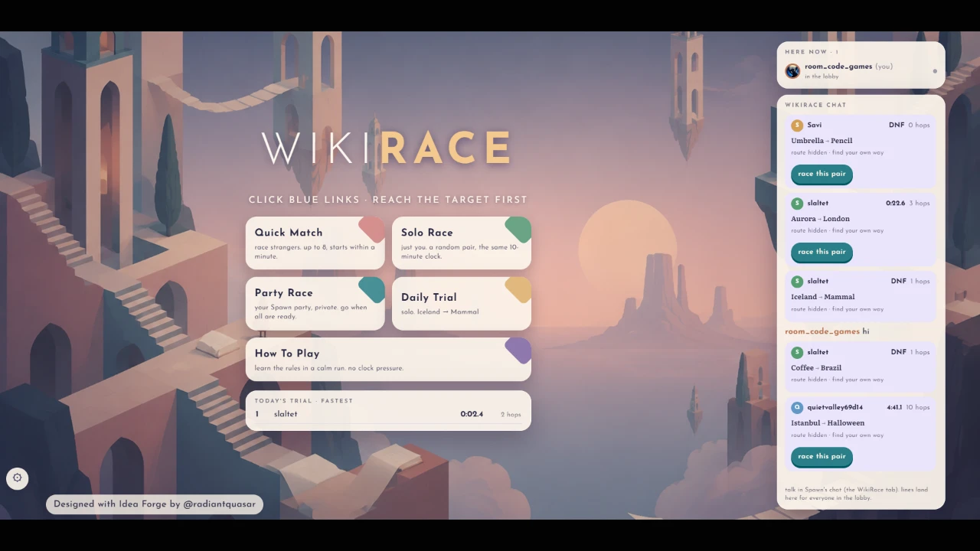980x551 pixels.
Task: Race this pair for Umbrella → Pencil
Action: [822, 174]
